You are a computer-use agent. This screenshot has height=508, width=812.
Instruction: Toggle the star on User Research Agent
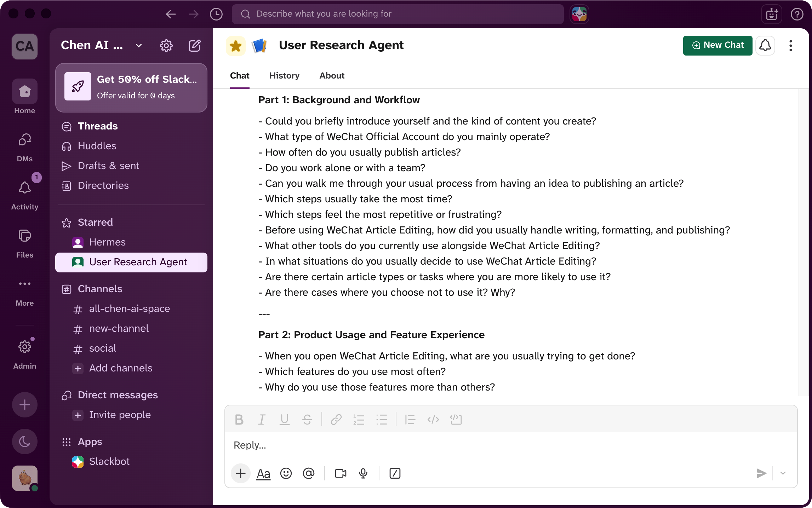(236, 46)
